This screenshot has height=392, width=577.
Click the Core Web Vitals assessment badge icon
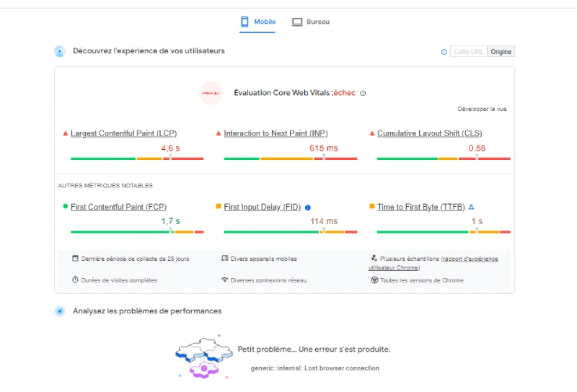click(x=211, y=93)
